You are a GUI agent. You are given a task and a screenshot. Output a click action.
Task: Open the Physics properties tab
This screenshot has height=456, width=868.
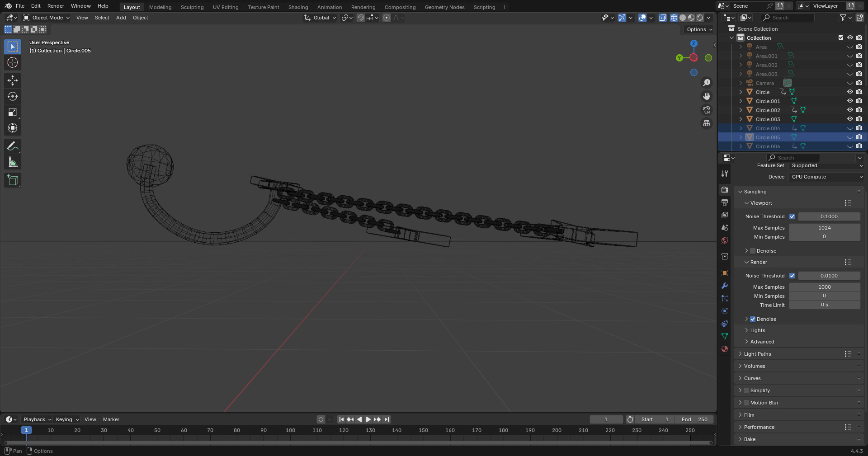coord(725,311)
